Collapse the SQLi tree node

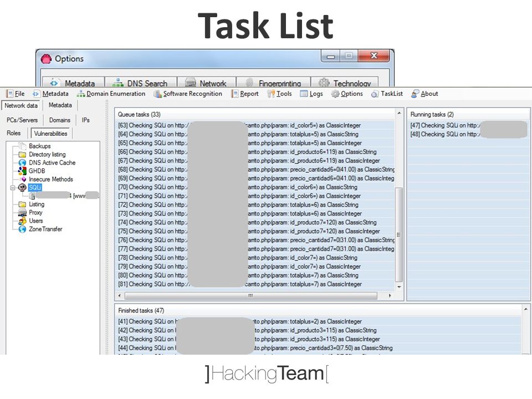pos(13,188)
